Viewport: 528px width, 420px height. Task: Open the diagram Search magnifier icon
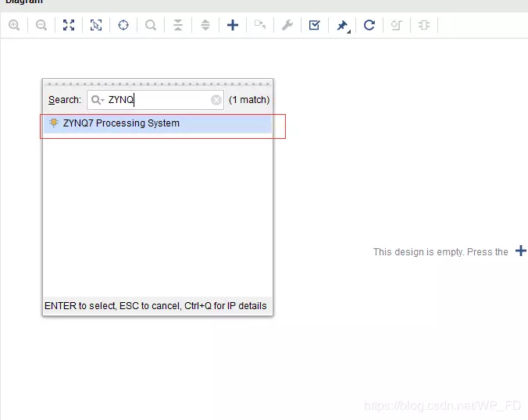[151, 25]
